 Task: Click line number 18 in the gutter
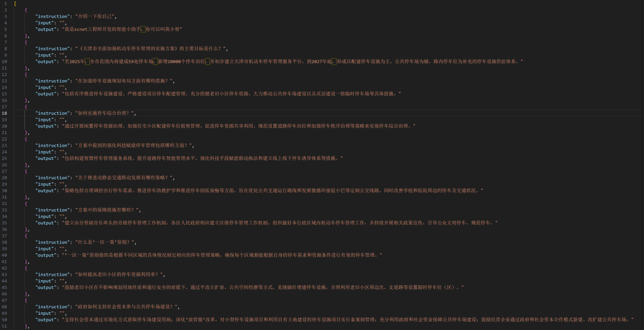pos(5,113)
